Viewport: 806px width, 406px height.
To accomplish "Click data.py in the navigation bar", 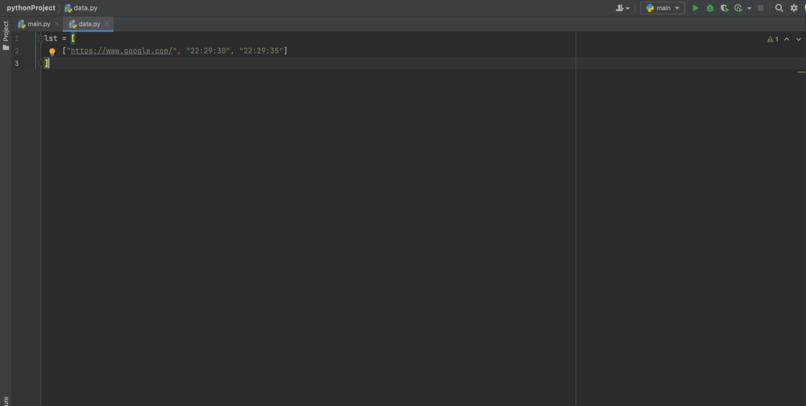I will click(81, 8).
